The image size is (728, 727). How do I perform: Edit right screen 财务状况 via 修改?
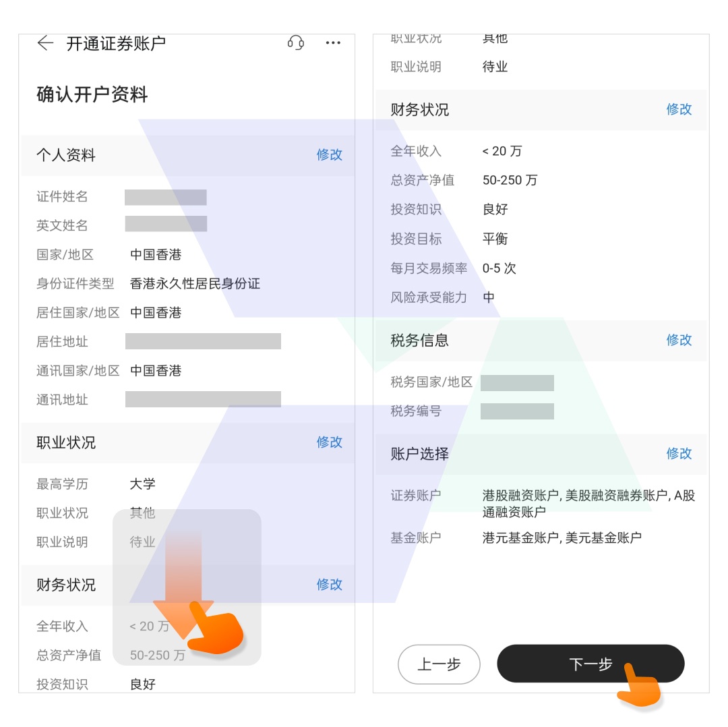coord(679,109)
